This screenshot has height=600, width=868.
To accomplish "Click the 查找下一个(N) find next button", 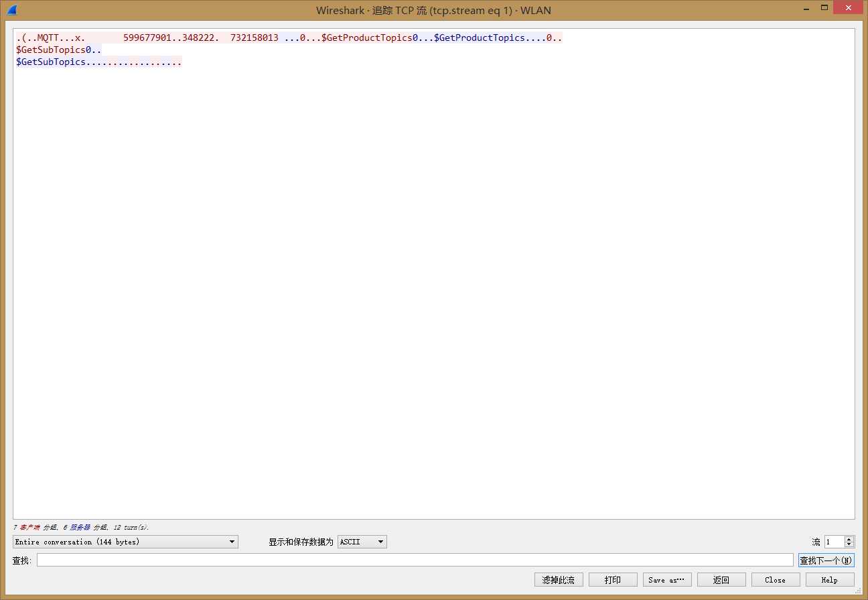I will 826,560.
